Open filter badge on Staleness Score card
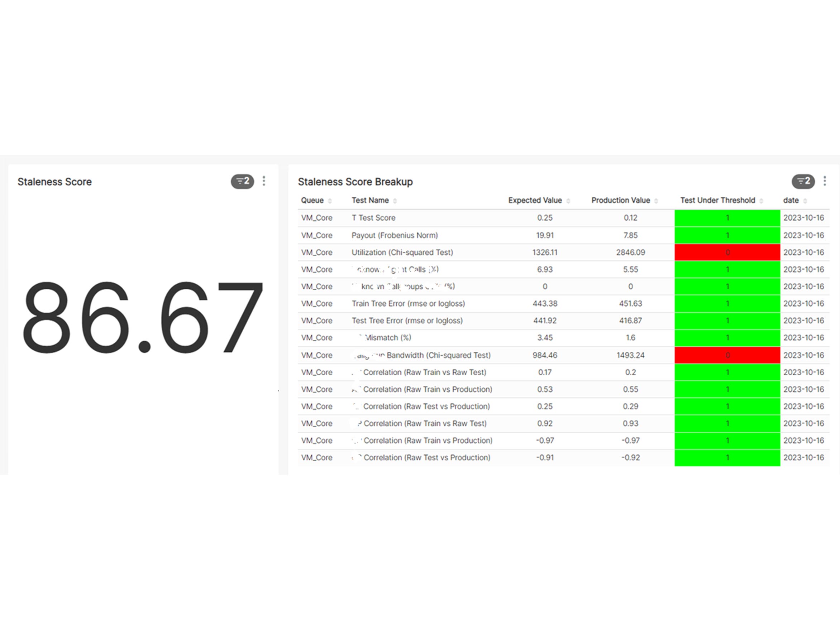 [x=242, y=182]
